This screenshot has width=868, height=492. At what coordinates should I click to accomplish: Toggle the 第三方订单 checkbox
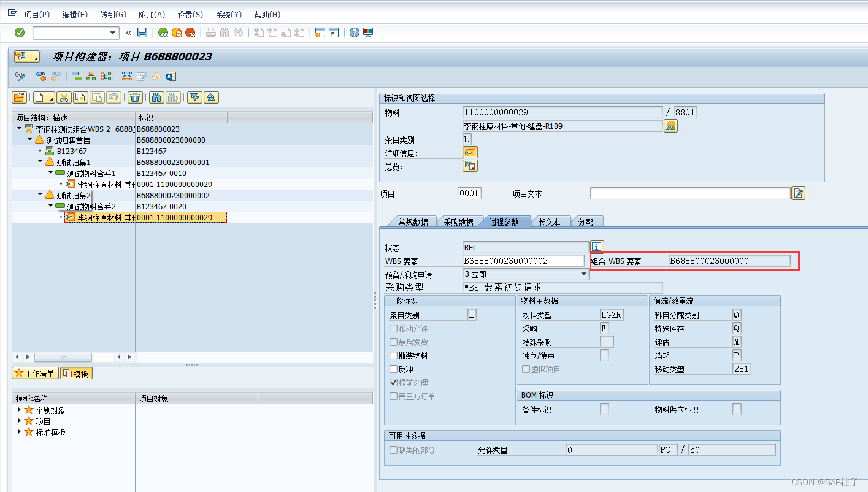click(x=394, y=396)
